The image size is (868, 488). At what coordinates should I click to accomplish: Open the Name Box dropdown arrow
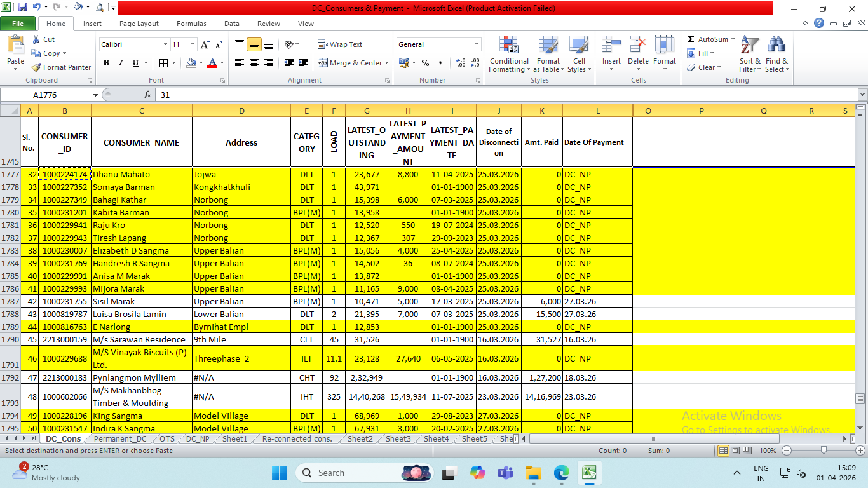point(95,95)
